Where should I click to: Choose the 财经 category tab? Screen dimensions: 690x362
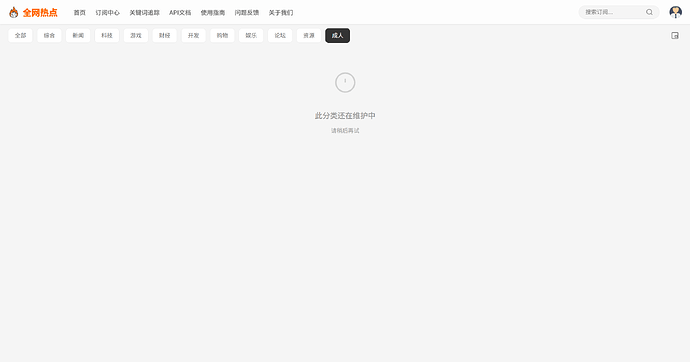[x=165, y=36]
